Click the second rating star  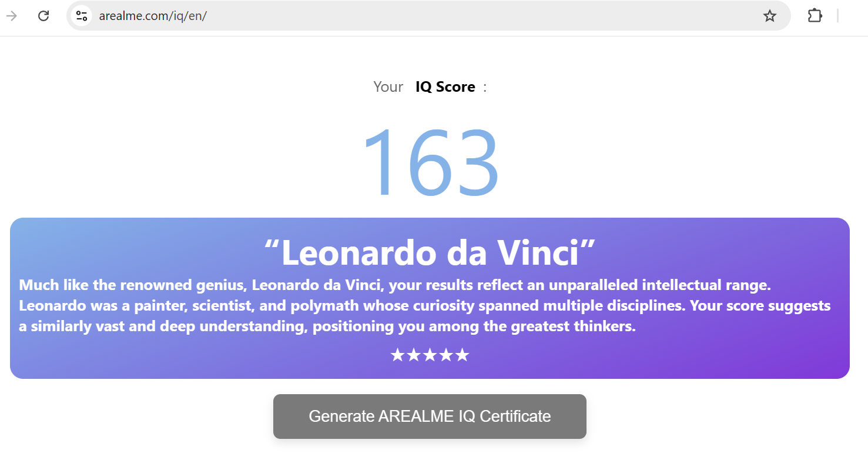pos(414,355)
